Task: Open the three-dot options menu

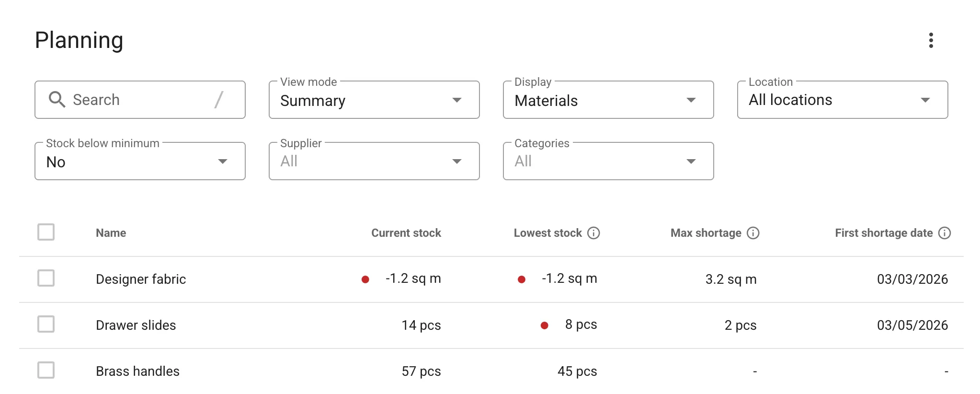Action: coord(931,41)
